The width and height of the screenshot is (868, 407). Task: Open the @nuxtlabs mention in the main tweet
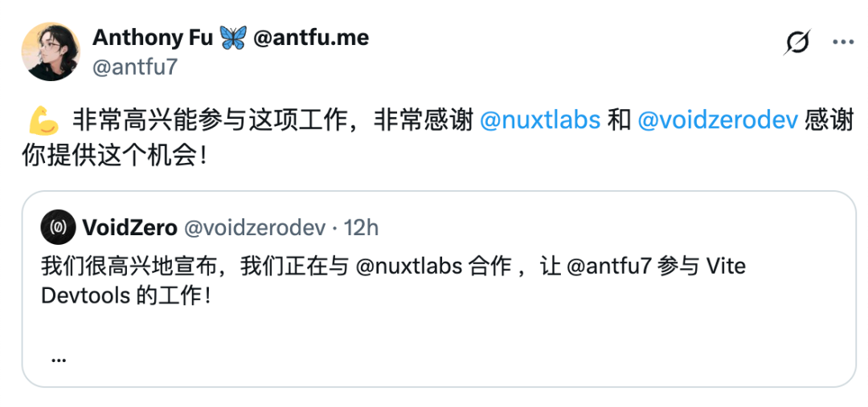pyautogui.click(x=540, y=121)
